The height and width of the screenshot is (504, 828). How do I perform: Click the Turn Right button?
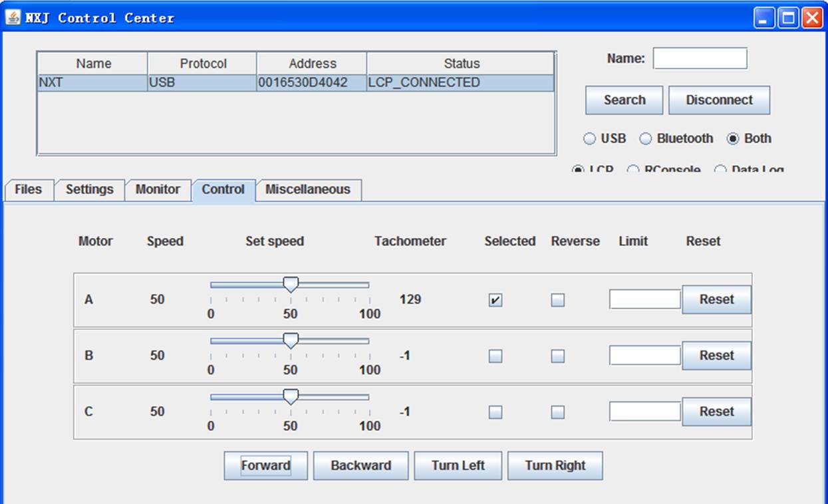[555, 465]
